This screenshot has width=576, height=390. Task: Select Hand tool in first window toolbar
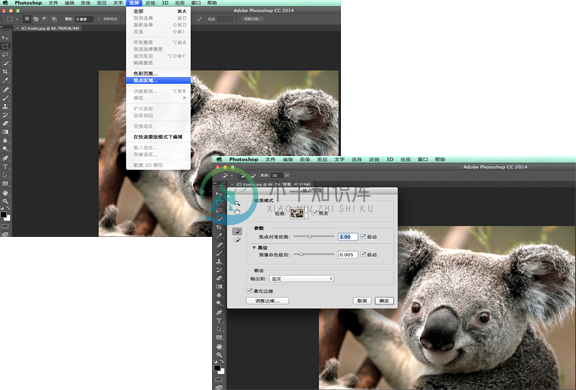[5, 193]
